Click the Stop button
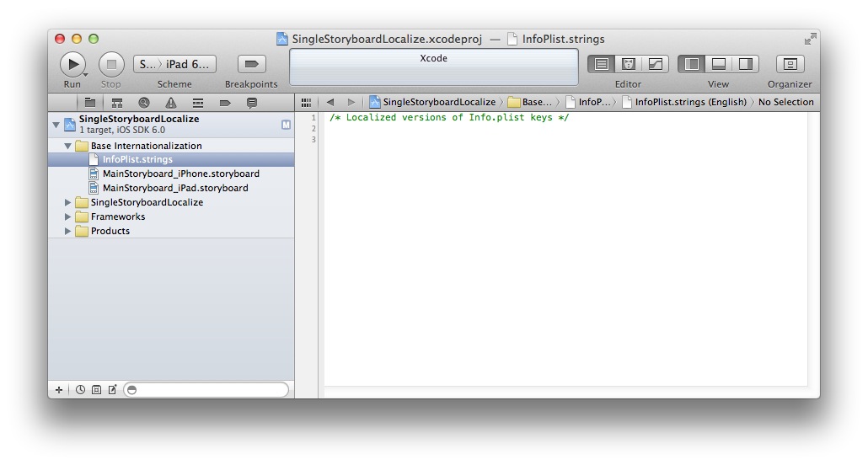The image size is (868, 465). (111, 65)
